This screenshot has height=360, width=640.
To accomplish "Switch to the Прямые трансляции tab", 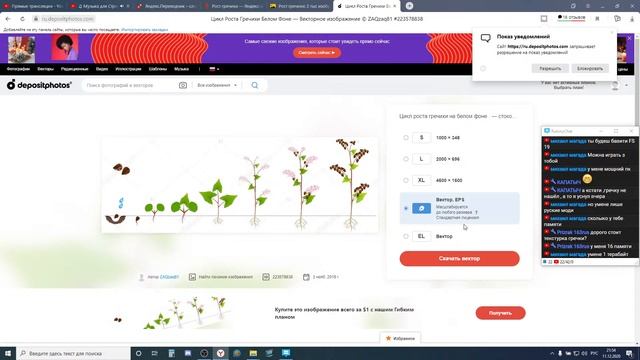I will 33,6.
